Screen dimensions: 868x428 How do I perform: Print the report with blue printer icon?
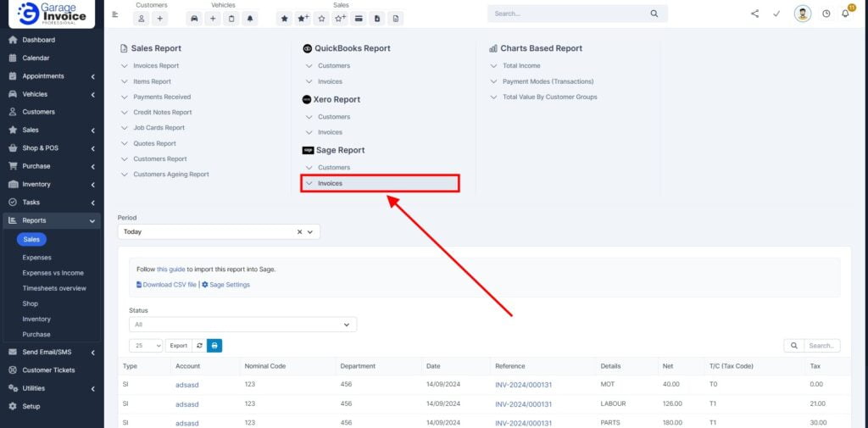pos(214,346)
